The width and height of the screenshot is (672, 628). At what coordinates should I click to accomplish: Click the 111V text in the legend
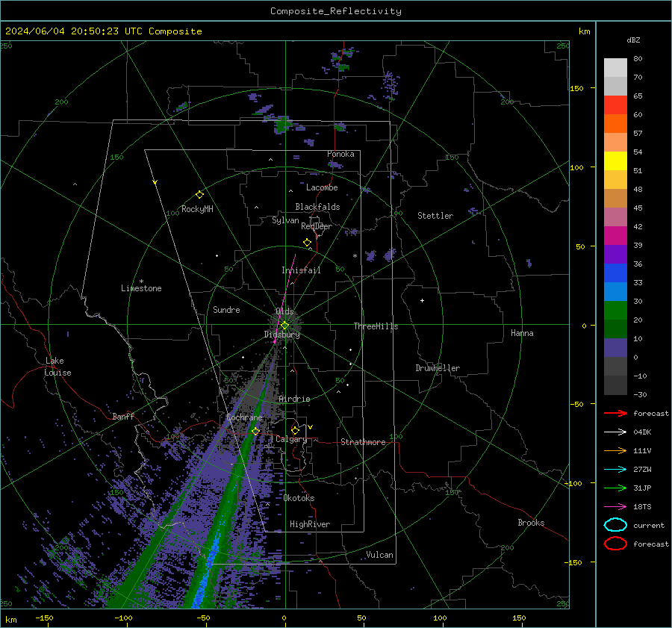pos(642,450)
